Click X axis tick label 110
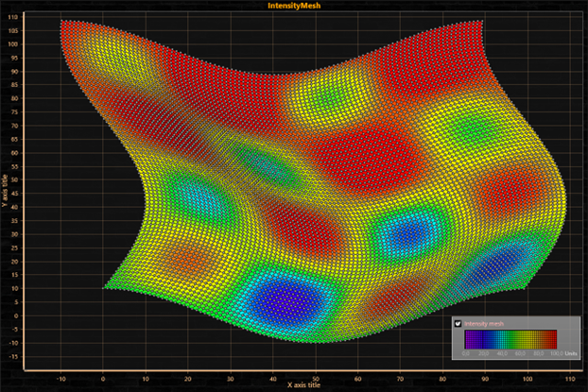Viewport: 588px width, 392px height. point(570,379)
